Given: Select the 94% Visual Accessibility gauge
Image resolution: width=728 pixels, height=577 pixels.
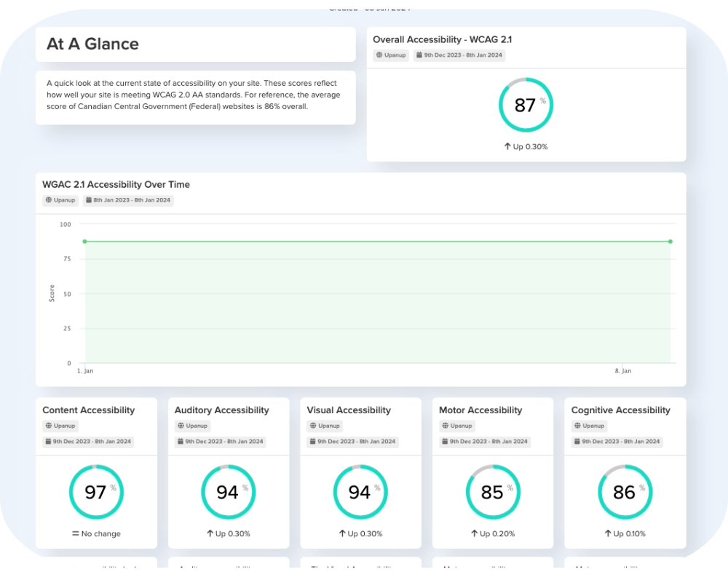Looking at the screenshot, I should (x=361, y=492).
